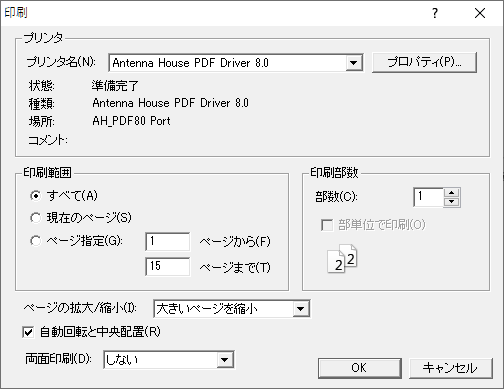Viewport: 504px width, 389px height.
Task: Click the コメント: label
Action: (x=48, y=140)
